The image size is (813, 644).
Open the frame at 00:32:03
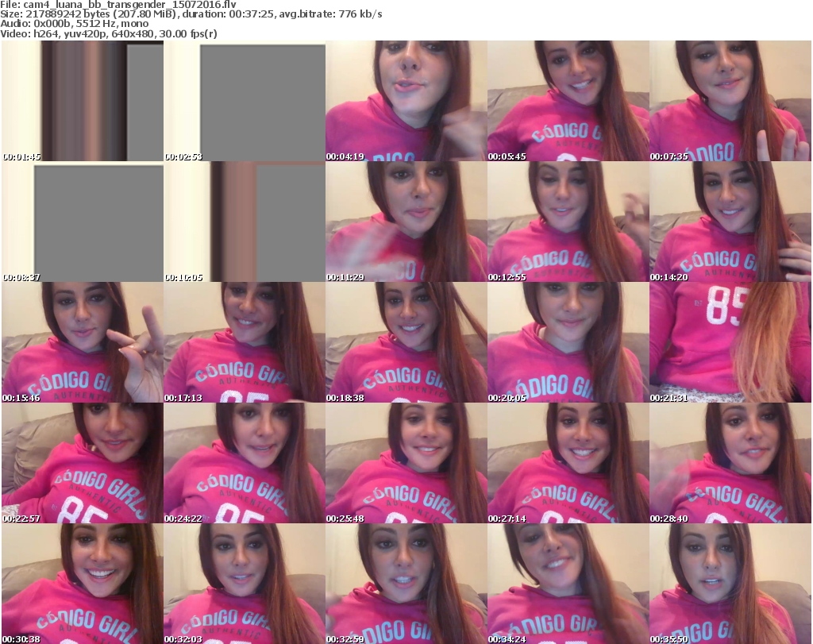245,584
